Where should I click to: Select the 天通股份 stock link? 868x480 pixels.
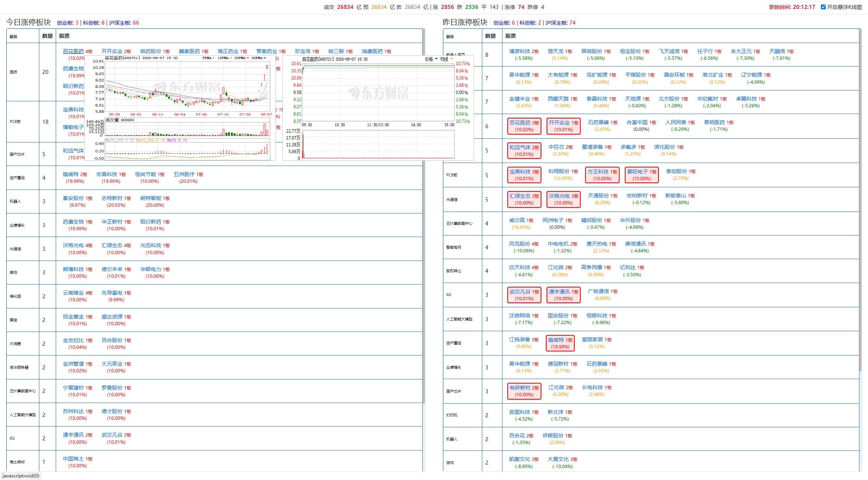pos(598,196)
